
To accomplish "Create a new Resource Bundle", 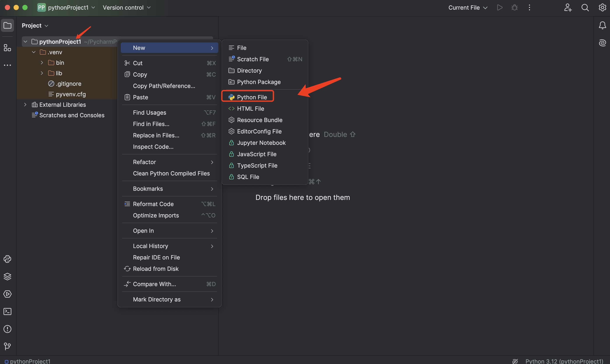I will [x=265, y=120].
